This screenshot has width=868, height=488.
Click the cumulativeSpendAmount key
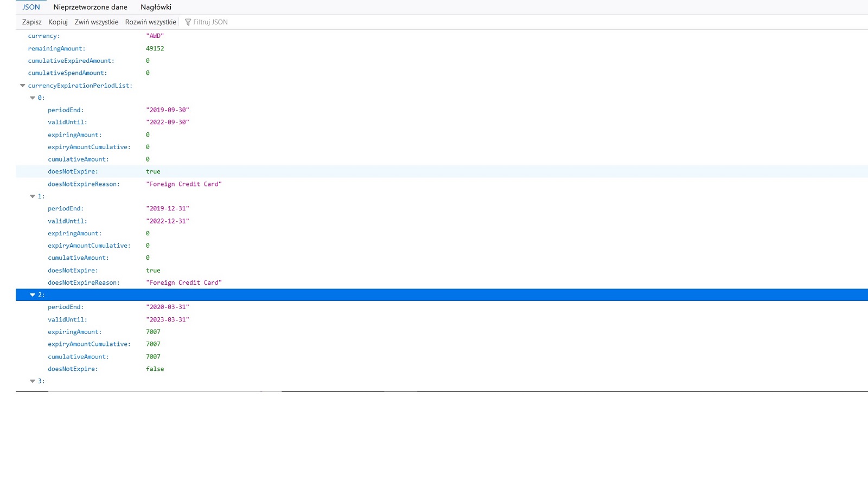click(x=67, y=73)
